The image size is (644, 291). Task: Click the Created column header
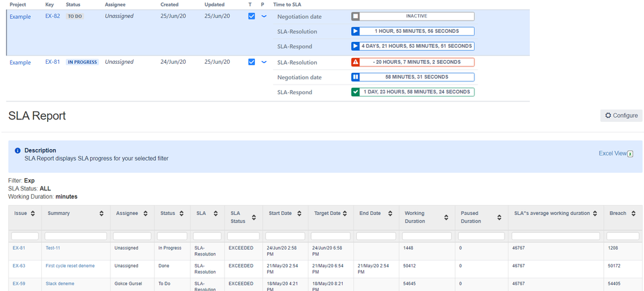coord(169,5)
